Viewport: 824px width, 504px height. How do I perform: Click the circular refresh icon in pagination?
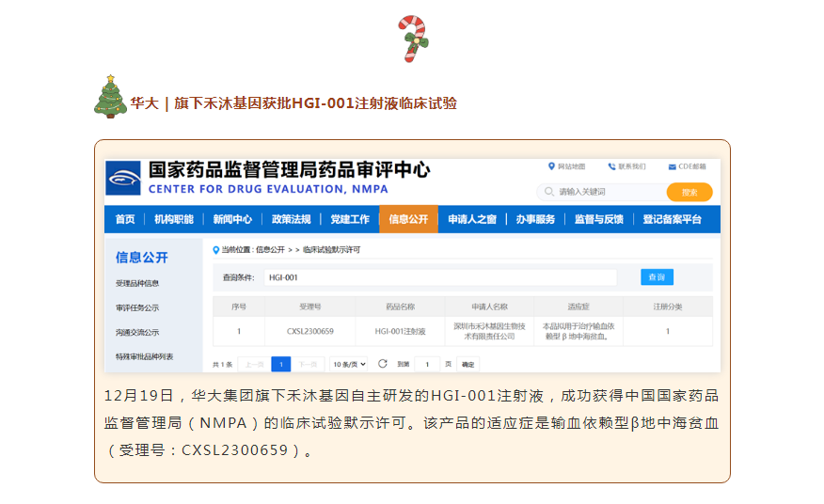click(383, 364)
